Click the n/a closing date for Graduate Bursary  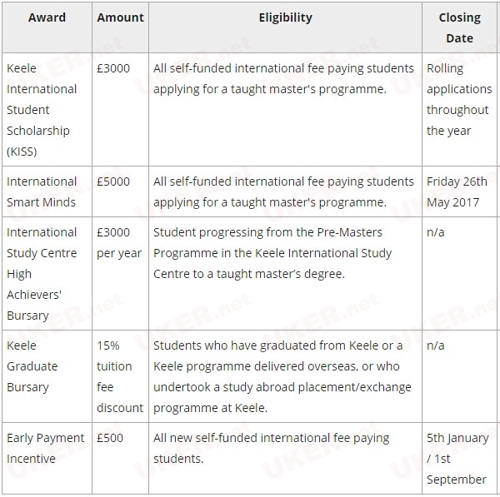coord(435,346)
